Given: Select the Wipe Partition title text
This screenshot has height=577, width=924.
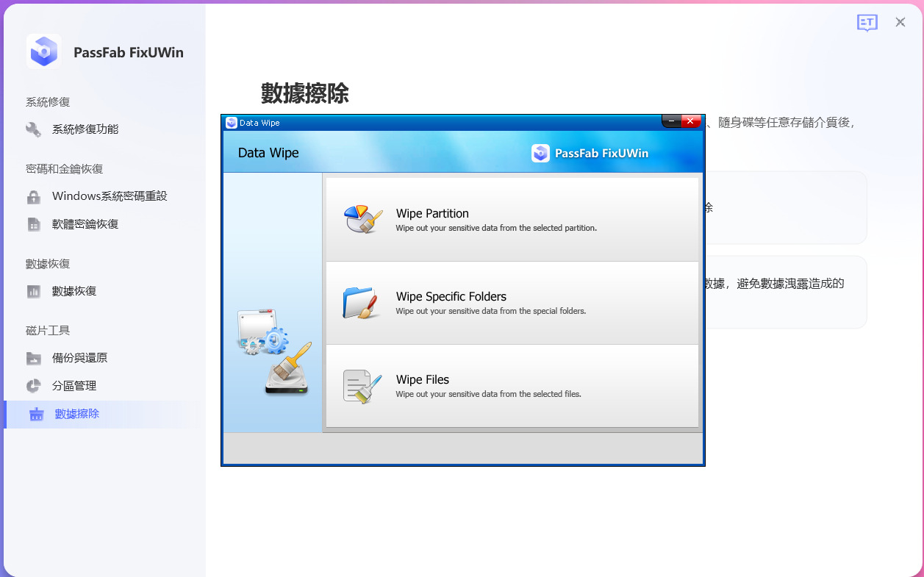Looking at the screenshot, I should pyautogui.click(x=432, y=214).
